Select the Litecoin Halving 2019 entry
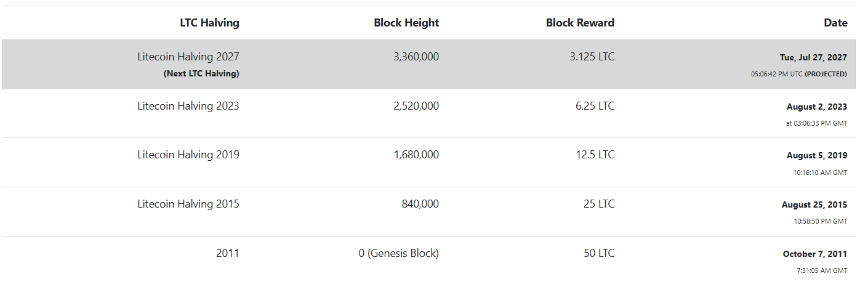Screen dimensions: 868x284 (x=188, y=155)
